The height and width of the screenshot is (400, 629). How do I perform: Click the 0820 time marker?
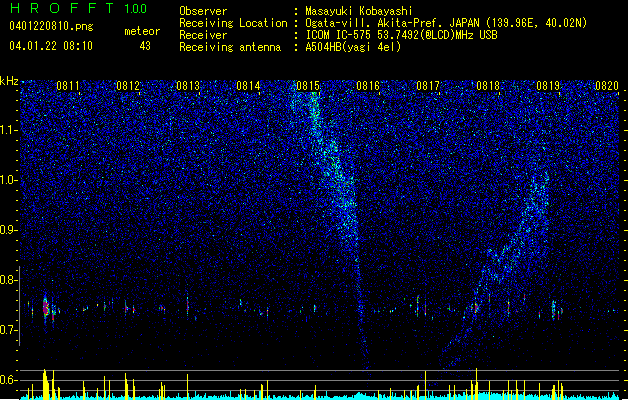click(x=607, y=86)
